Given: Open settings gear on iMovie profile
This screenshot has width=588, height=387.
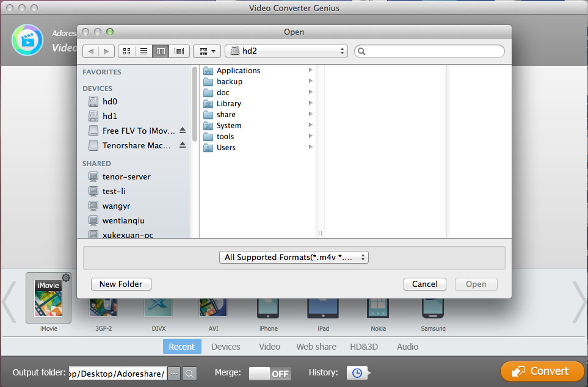Looking at the screenshot, I should click(x=66, y=278).
